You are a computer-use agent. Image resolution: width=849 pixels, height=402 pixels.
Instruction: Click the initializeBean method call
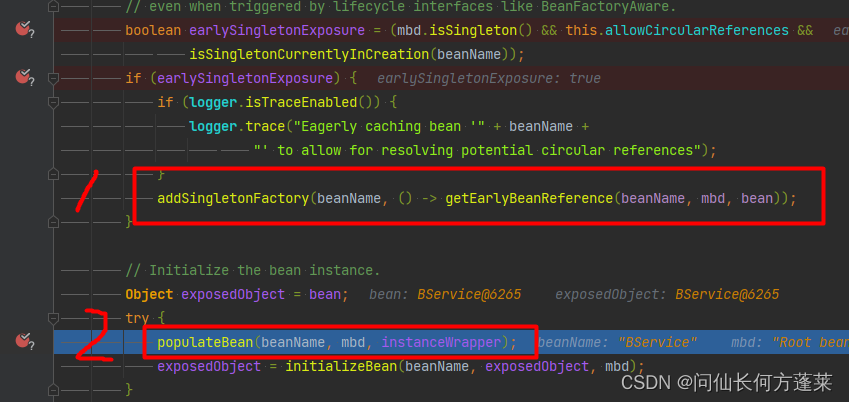(342, 366)
